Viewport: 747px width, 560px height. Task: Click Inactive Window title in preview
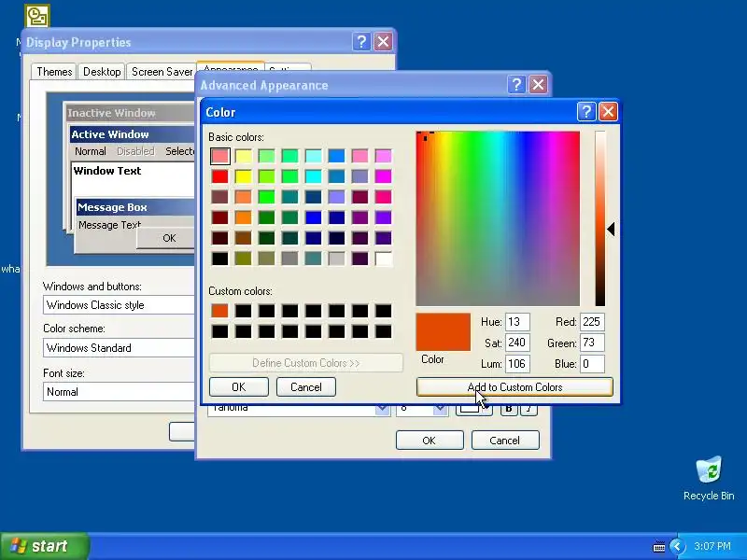pyautogui.click(x=111, y=113)
